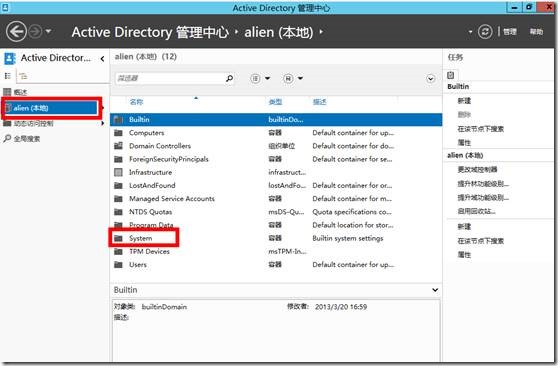Sort by the 名称 column header
Viewport: 558px width, 366px height.
[136, 102]
